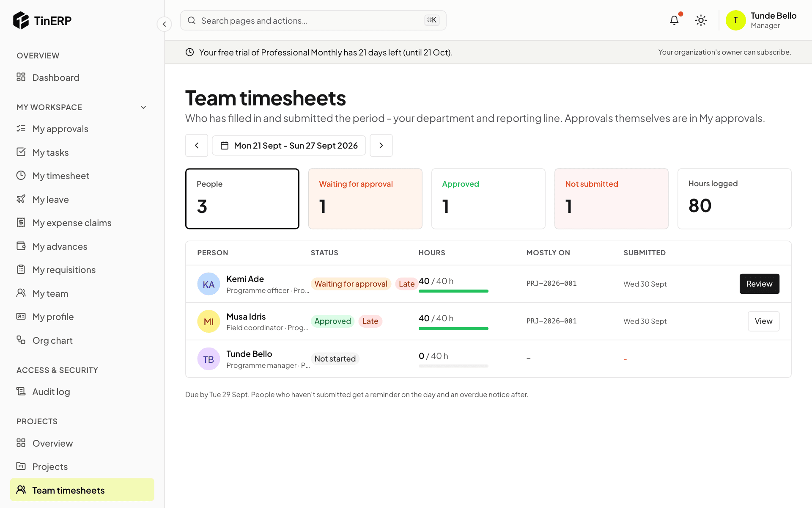Focus the search pages and actions field
The height and width of the screenshot is (508, 812).
pyautogui.click(x=313, y=20)
